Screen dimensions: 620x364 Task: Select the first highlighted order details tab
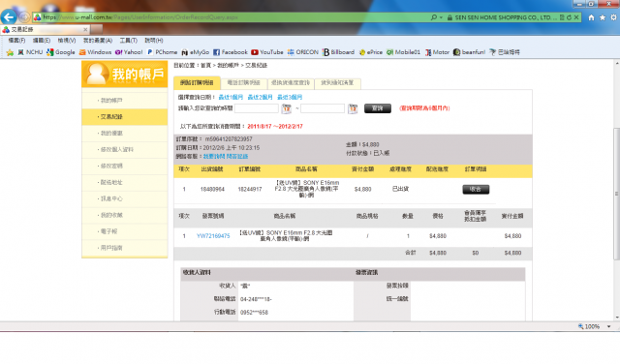click(x=197, y=82)
